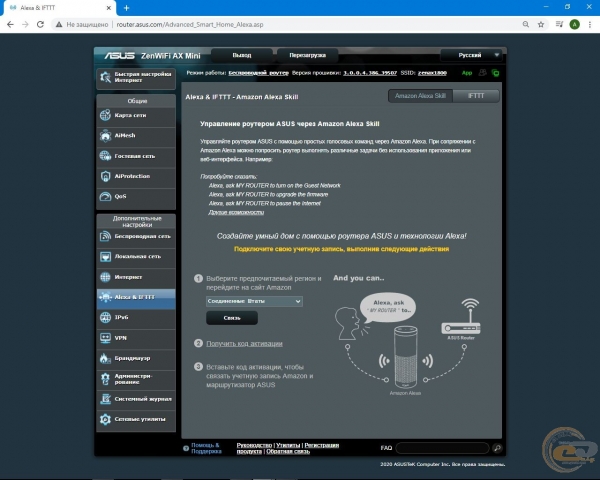Open the Обратная связь feedback link
Image resolution: width=600 pixels, height=480 pixels.
[288, 451]
